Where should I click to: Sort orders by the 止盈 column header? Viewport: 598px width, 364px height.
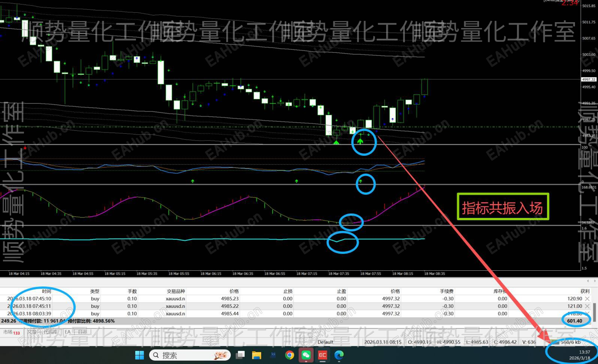point(341,291)
